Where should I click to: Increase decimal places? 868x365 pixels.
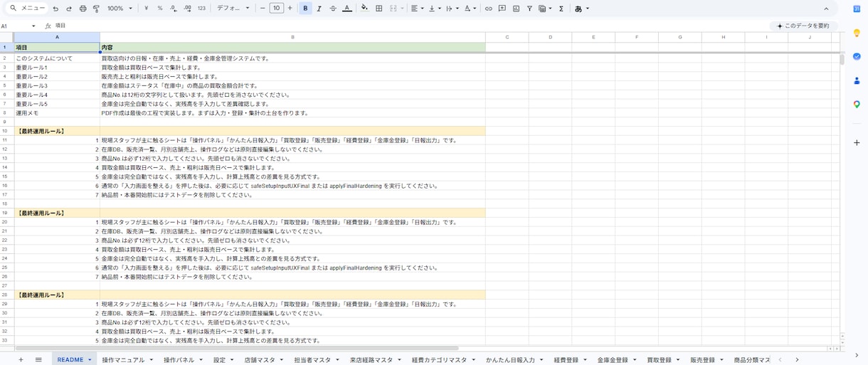[187, 9]
